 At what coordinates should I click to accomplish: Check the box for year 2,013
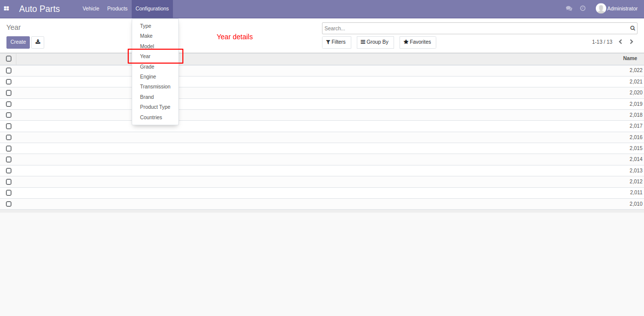tap(8, 170)
